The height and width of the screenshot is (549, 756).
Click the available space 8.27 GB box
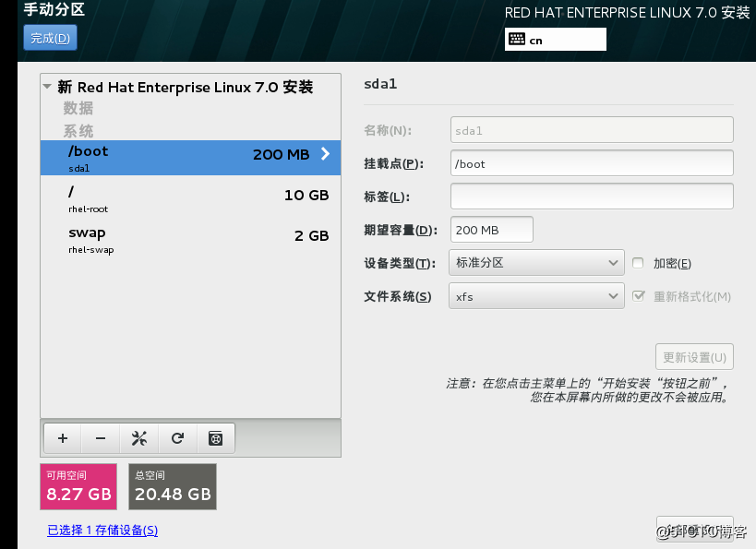[78, 487]
